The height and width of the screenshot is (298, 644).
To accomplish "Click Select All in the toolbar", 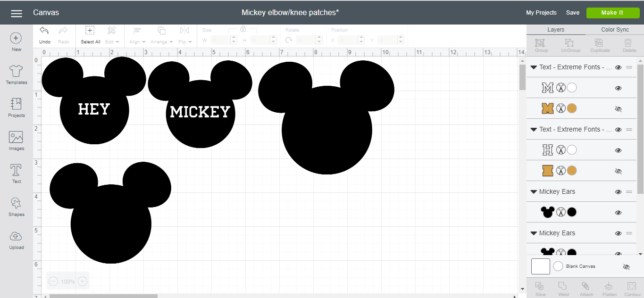I will pyautogui.click(x=90, y=35).
